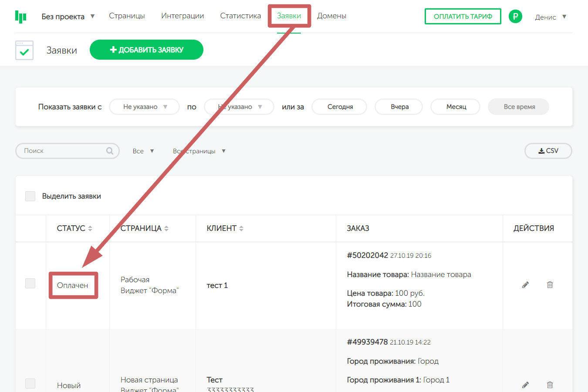Click the green logo icon in header

click(20, 17)
